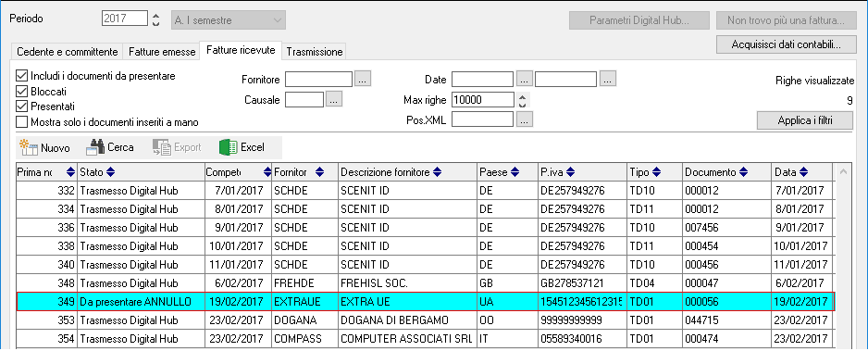This screenshot has width=868, height=351.
Task: Open second Date picker ellipsis button
Action: tap(608, 79)
